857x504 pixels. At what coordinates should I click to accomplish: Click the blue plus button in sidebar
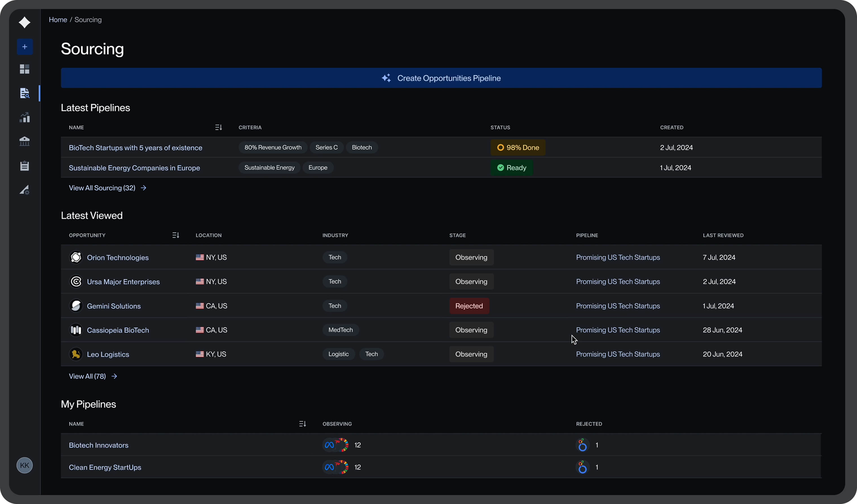(x=25, y=47)
